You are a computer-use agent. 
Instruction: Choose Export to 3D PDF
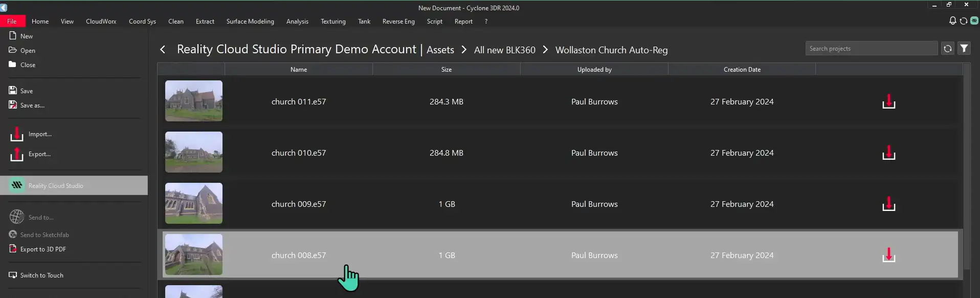coord(43,249)
